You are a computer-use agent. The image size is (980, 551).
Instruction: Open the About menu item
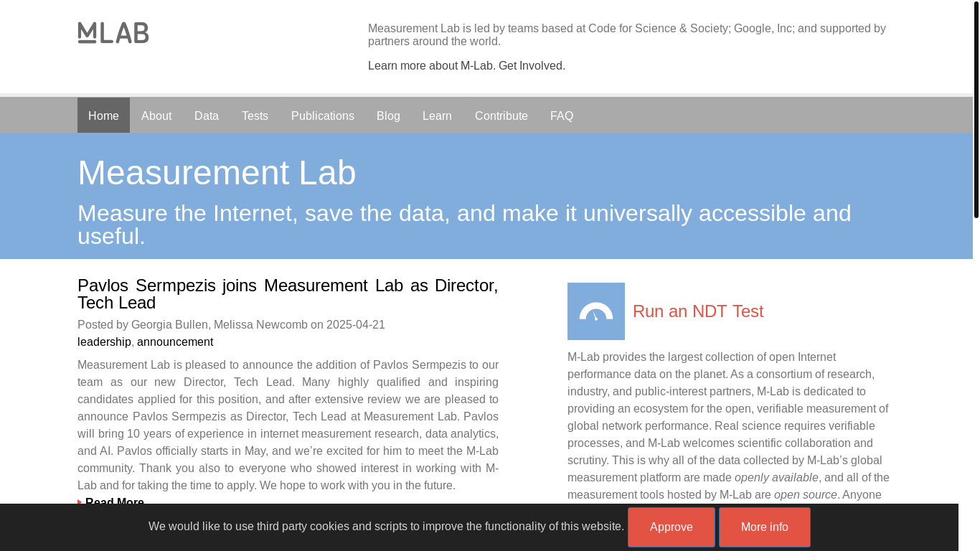[x=156, y=116]
